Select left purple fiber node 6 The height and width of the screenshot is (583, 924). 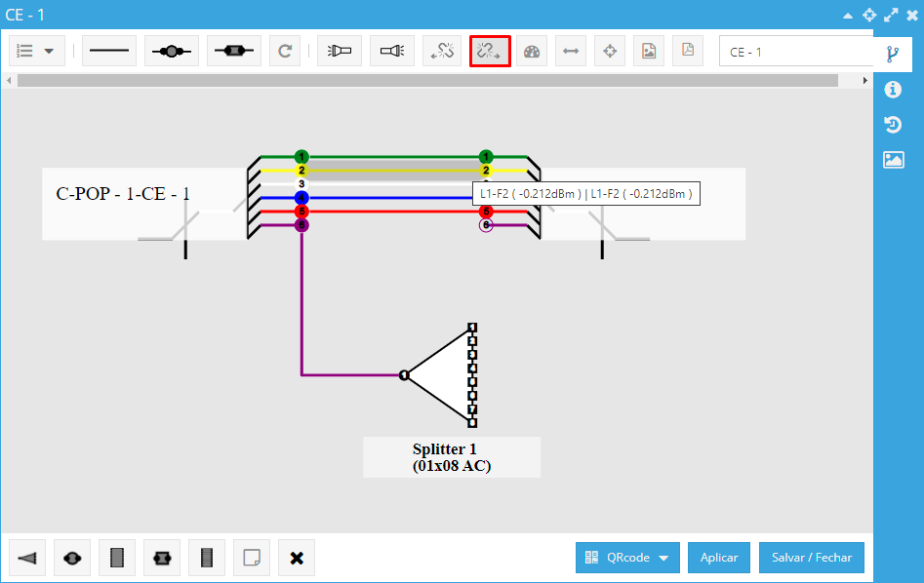[x=301, y=225]
